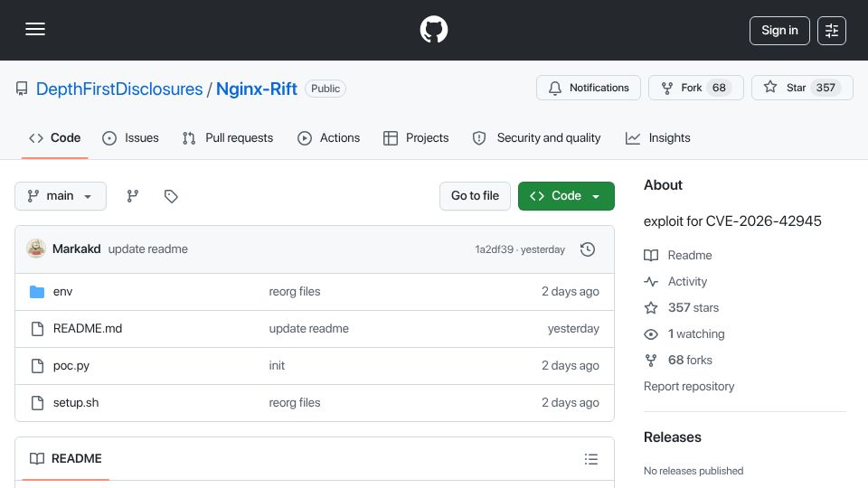Open DepthFirstDisclosures owner profile
This screenshot has width=868, height=488.
(119, 89)
